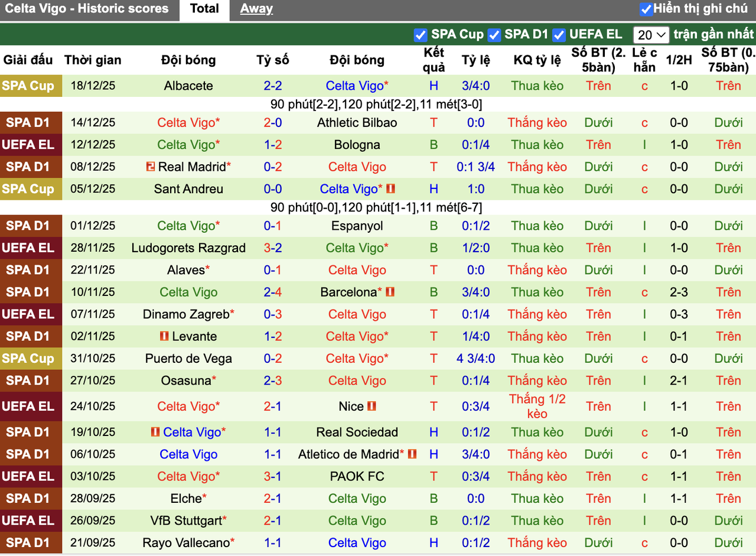
Task: Click the Elche team name
Action: pyautogui.click(x=186, y=499)
